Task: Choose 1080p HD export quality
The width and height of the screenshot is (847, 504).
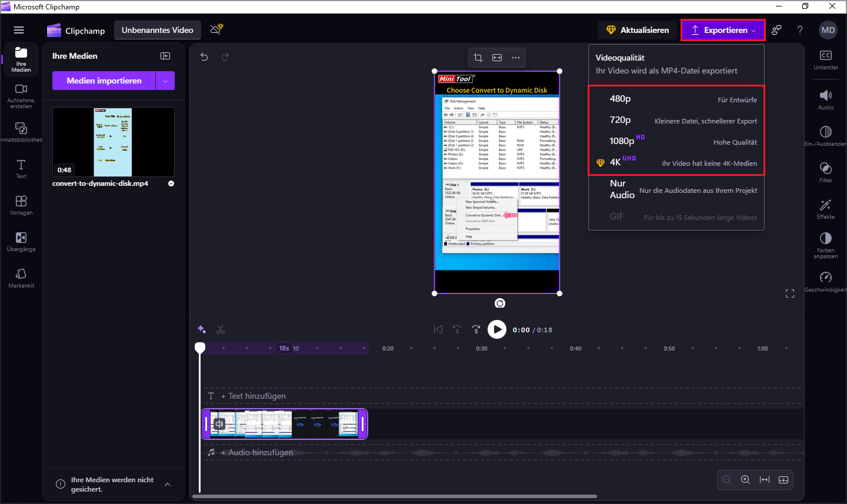Action: [x=676, y=141]
